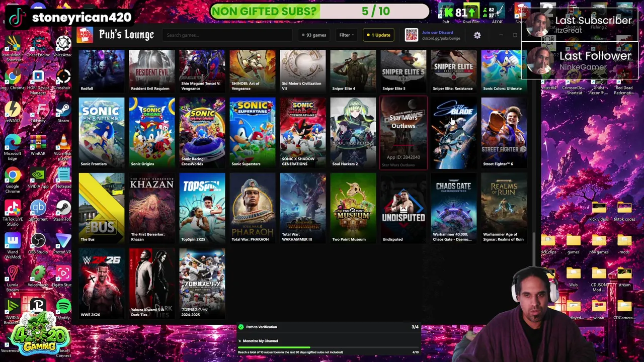This screenshot has width=644, height=362.
Task: Open Soul Hackers 2 cover
Action: point(353,133)
